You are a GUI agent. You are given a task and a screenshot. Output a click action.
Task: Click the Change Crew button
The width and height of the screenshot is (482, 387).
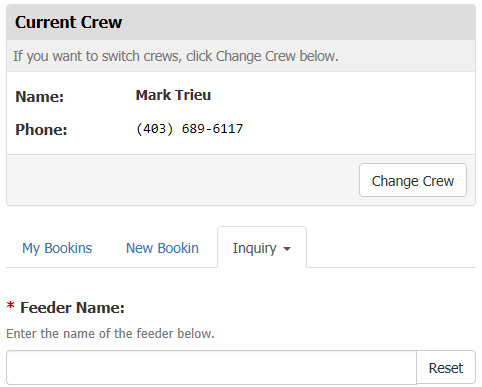413,180
